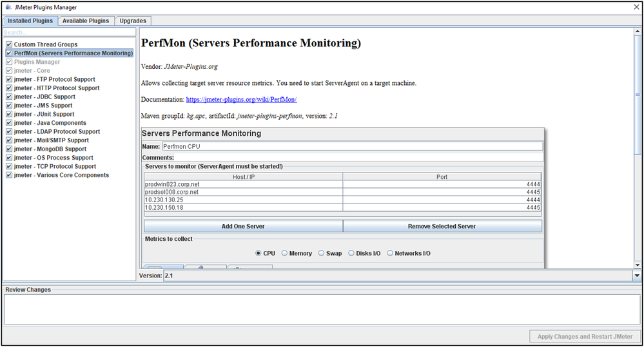Screen dimensions: 644x347
Task: Toggle the Plugins Manager checkbox
Action: [9, 62]
